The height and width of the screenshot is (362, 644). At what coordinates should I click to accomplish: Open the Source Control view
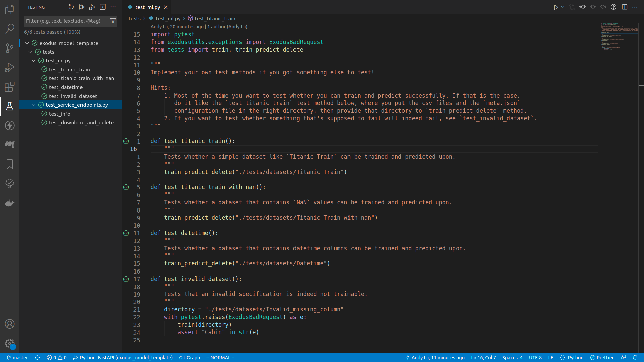point(10,48)
